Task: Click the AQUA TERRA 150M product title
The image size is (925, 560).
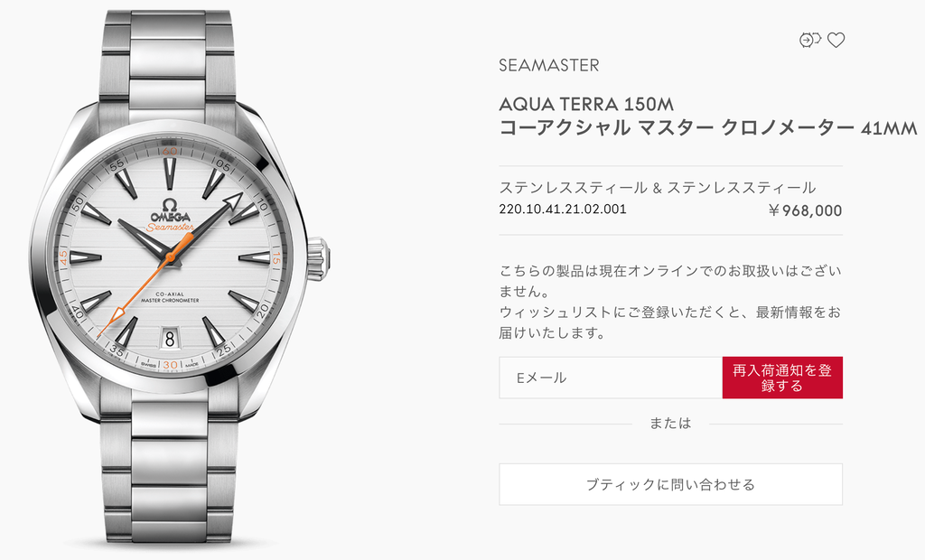Action: [586, 105]
